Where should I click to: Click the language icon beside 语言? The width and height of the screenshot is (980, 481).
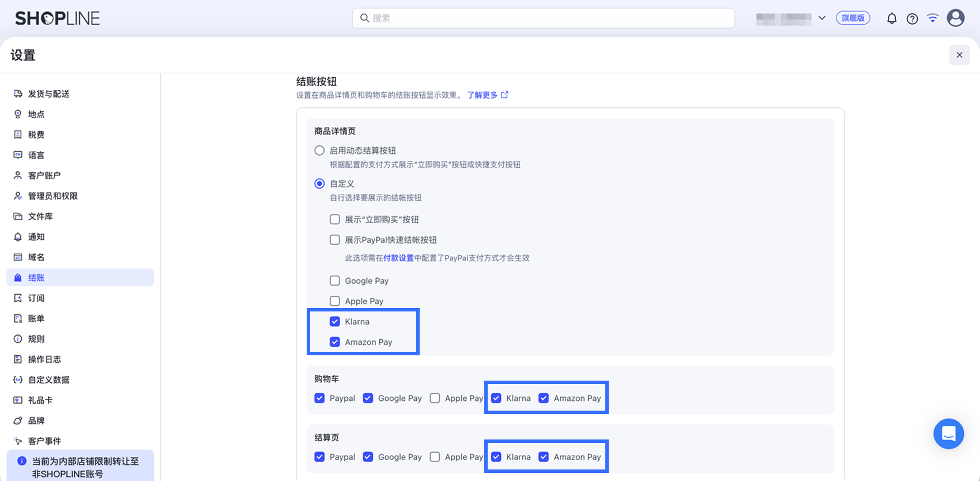pos(18,155)
